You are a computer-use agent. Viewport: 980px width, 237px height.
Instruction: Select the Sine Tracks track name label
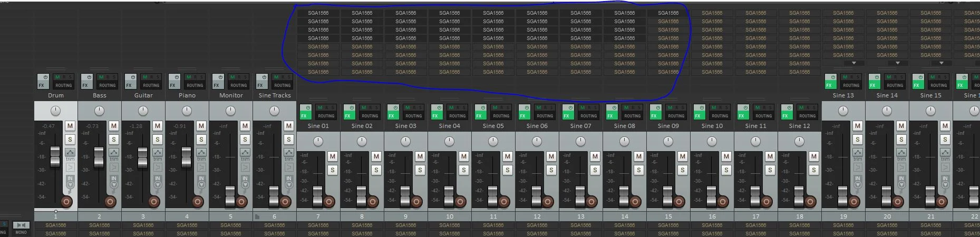pos(275,95)
